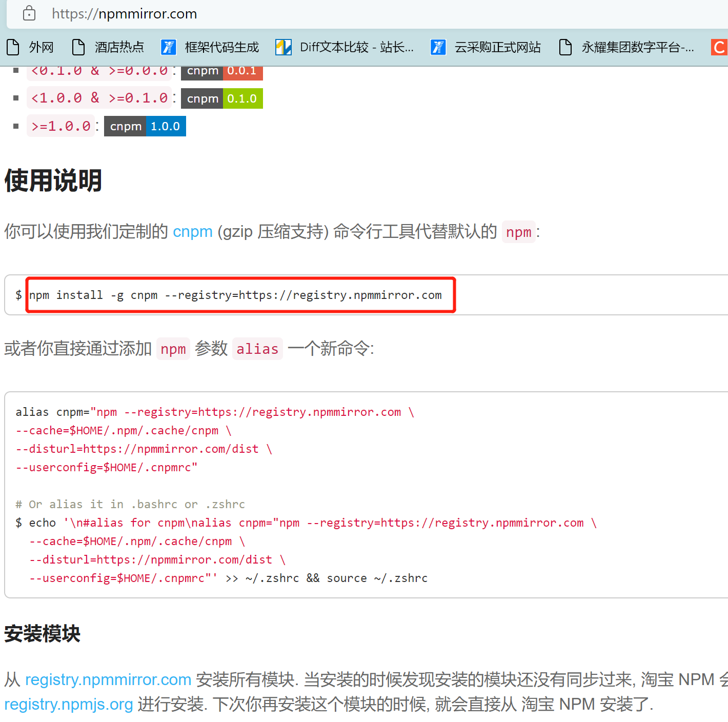Click the 酒店热点 bookmark label
The image size is (728, 722).
[x=119, y=47]
